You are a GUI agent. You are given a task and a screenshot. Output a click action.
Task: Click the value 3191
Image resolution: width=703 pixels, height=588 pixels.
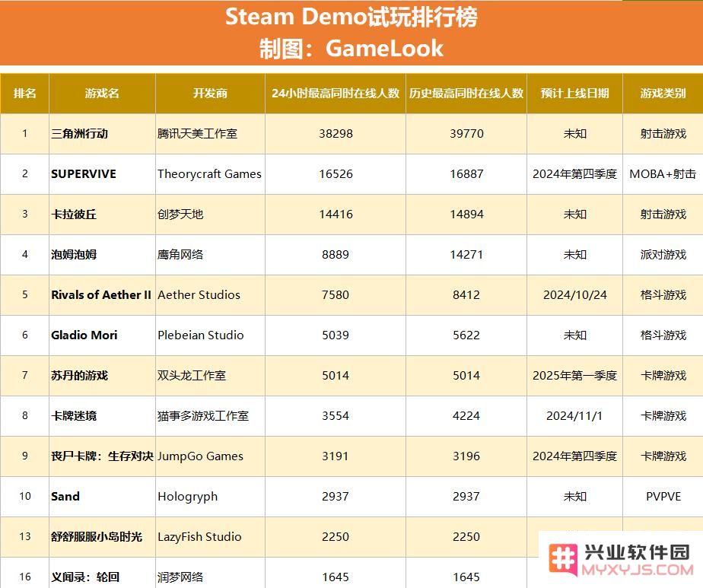336,456
